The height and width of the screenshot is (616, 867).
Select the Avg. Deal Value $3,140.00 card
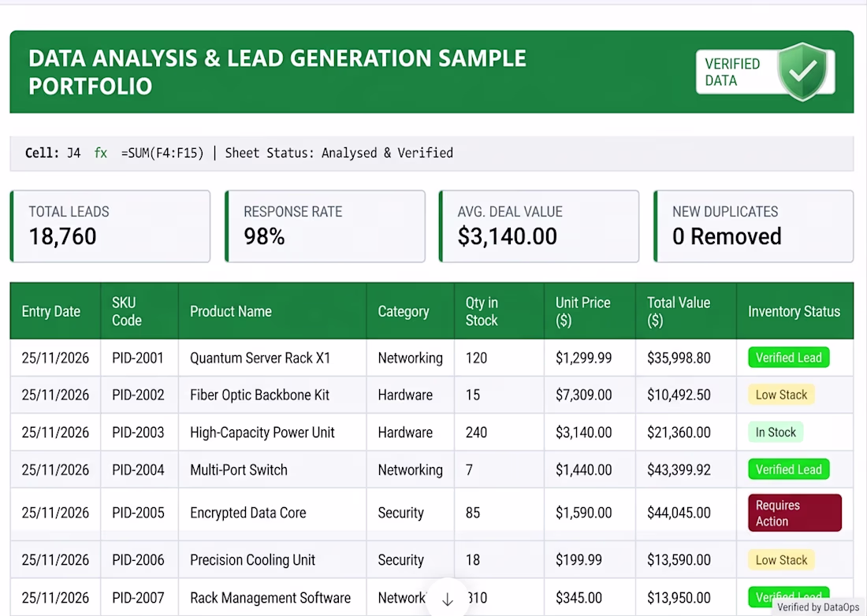pos(539,226)
